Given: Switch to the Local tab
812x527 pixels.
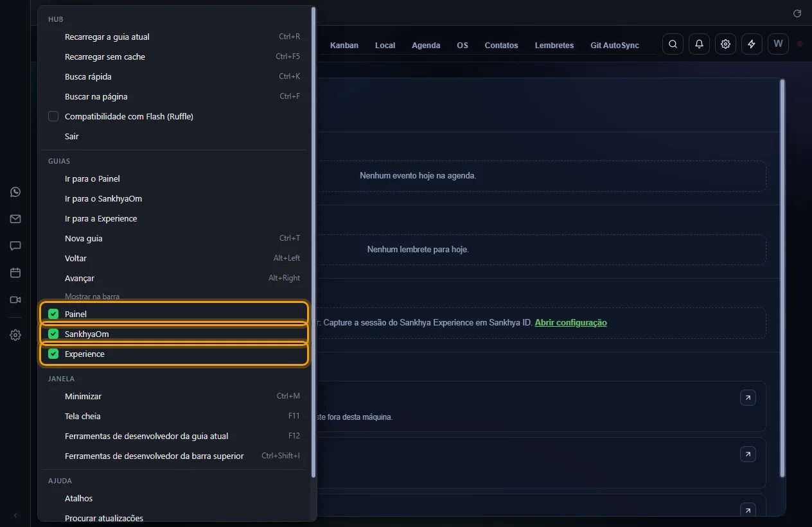Looking at the screenshot, I should (385, 45).
